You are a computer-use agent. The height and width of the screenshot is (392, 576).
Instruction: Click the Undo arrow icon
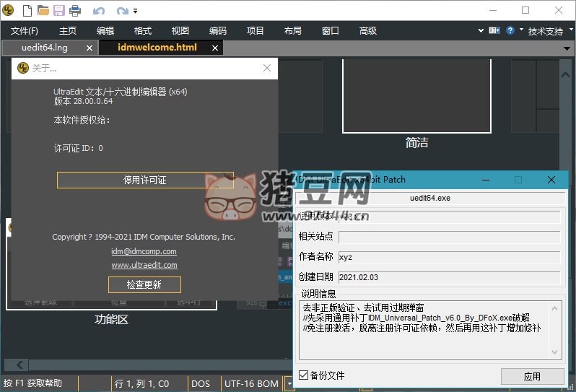[x=99, y=11]
